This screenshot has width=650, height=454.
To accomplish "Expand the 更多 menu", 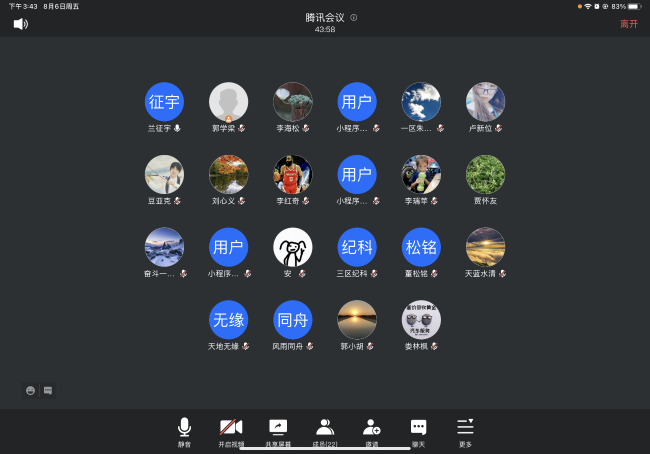I will pyautogui.click(x=465, y=432).
